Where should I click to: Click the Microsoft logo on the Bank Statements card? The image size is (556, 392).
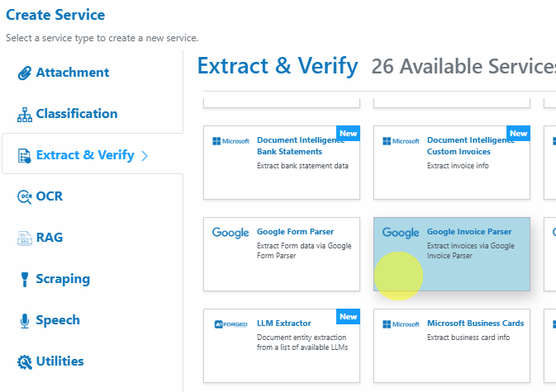click(230, 141)
